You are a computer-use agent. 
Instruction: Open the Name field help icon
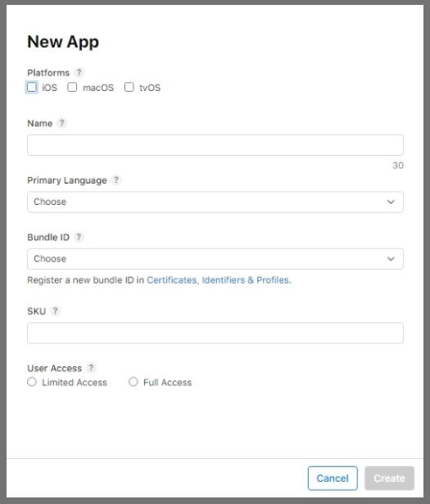coord(61,123)
